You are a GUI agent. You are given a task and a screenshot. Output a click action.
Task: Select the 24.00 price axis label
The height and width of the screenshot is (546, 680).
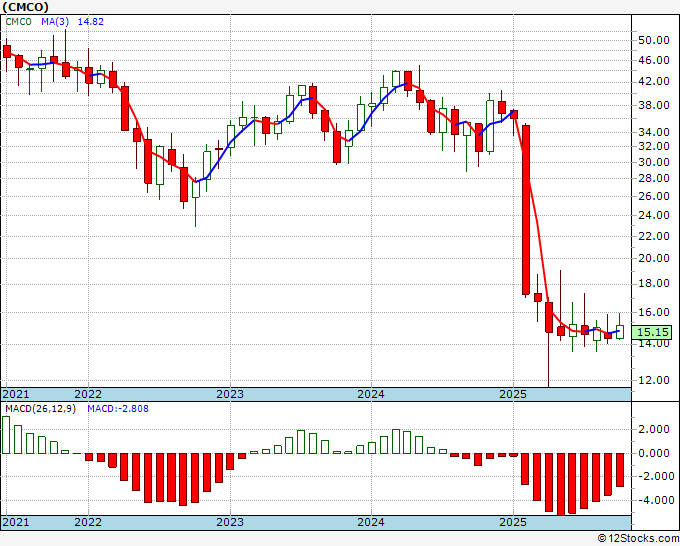(x=654, y=215)
